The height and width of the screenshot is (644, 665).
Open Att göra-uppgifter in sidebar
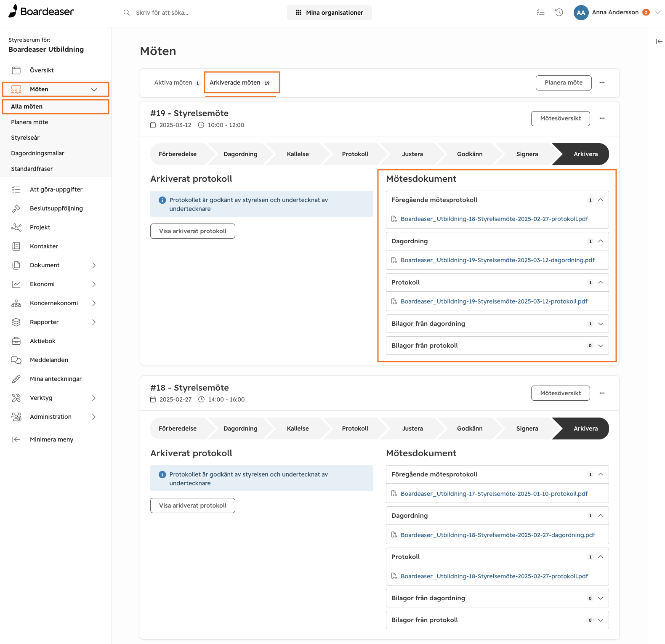point(56,189)
